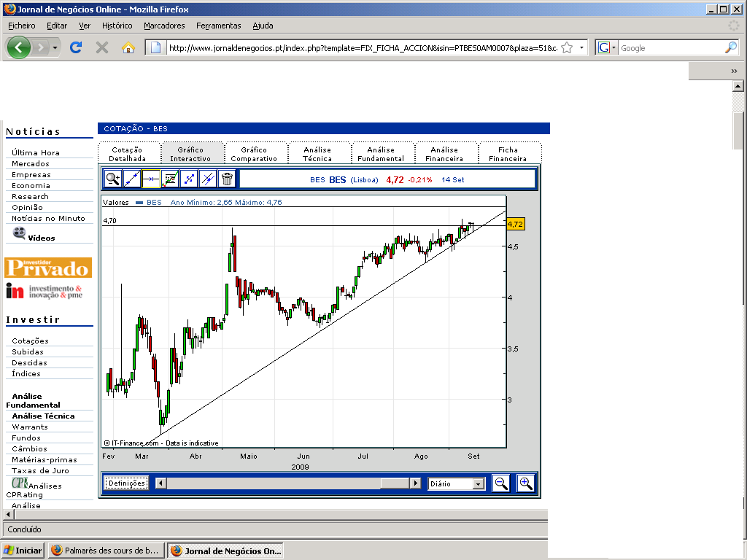Switch to the Cotação Detalhada tab

(x=127, y=155)
